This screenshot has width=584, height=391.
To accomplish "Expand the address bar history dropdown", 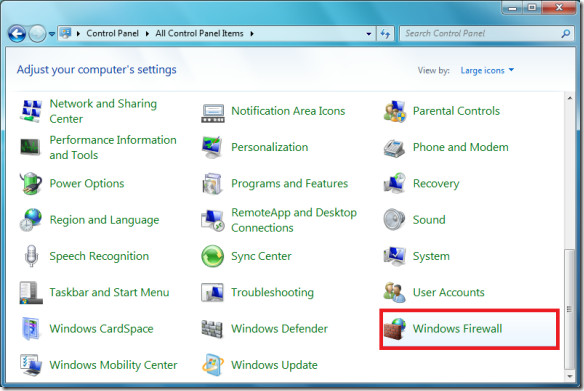I will click(369, 34).
